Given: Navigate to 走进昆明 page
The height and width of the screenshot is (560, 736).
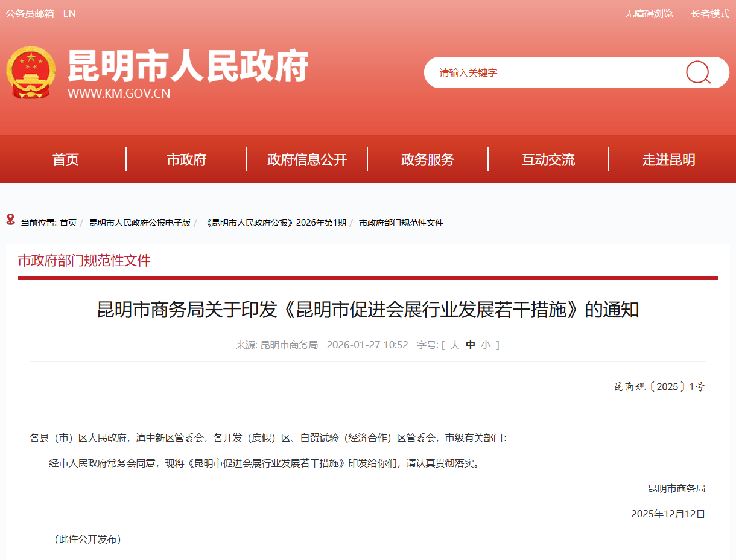Looking at the screenshot, I should [x=669, y=160].
